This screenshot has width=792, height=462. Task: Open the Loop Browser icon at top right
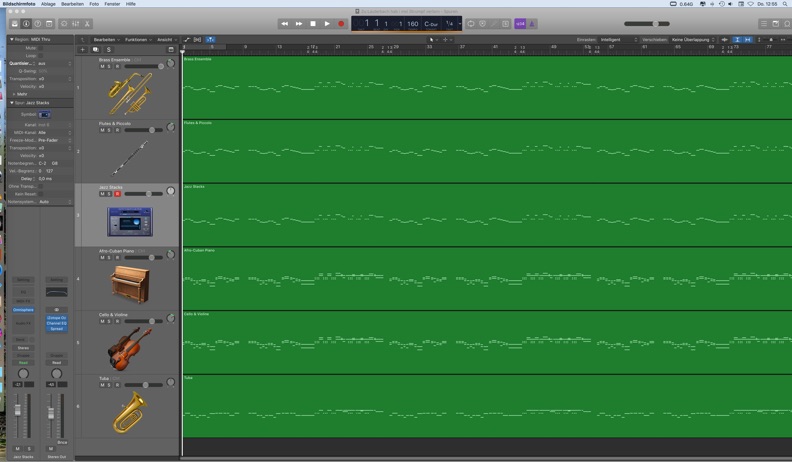[787, 24]
